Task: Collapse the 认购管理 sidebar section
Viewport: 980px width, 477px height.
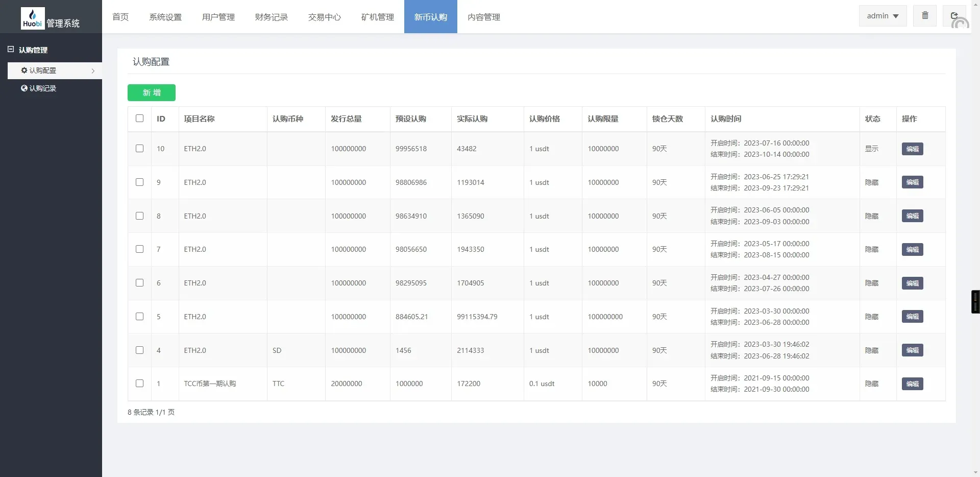Action: click(x=11, y=49)
